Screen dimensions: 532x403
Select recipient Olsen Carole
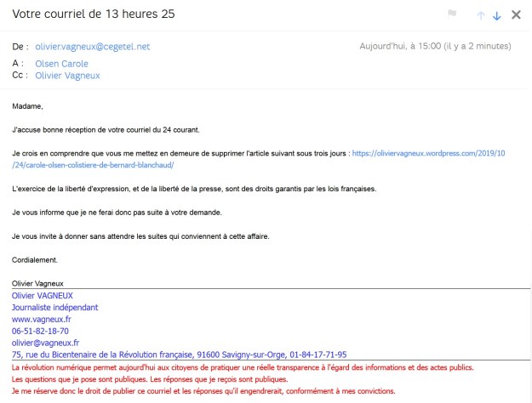click(x=61, y=64)
